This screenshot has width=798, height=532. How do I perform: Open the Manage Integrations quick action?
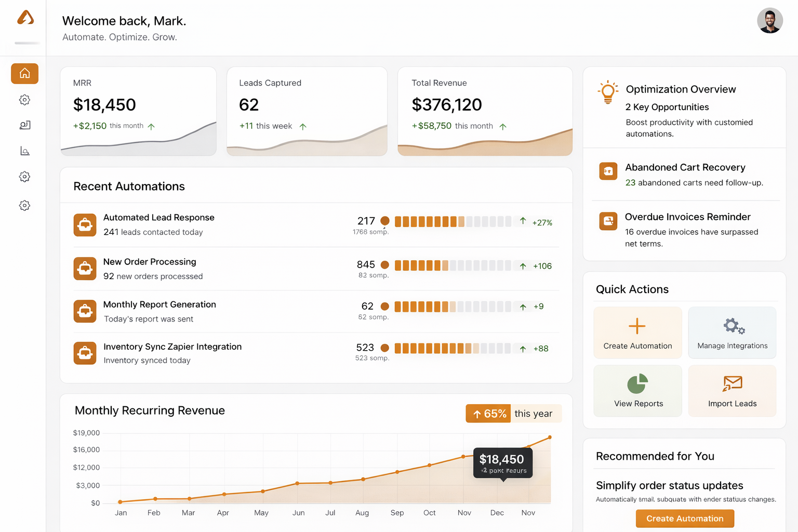732,332
